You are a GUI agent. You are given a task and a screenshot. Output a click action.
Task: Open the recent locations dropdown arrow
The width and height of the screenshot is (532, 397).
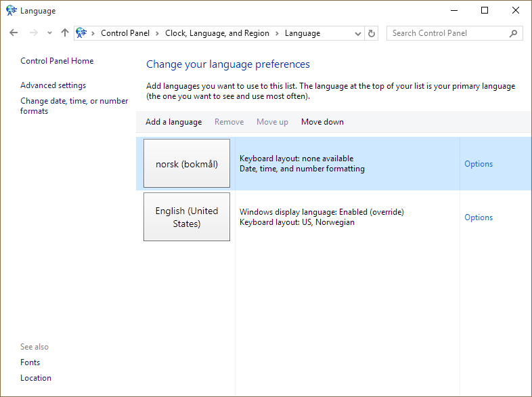[x=49, y=33]
